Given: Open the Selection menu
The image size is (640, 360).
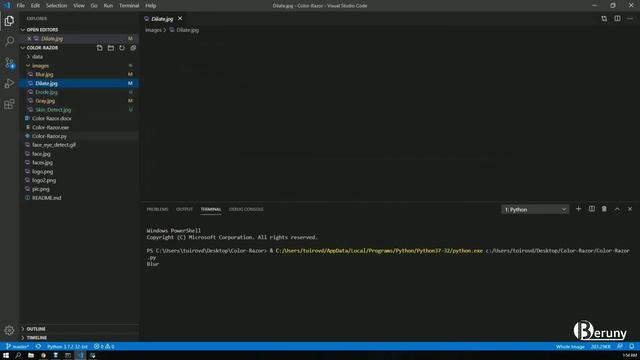Looking at the screenshot, I should click(x=56, y=6).
